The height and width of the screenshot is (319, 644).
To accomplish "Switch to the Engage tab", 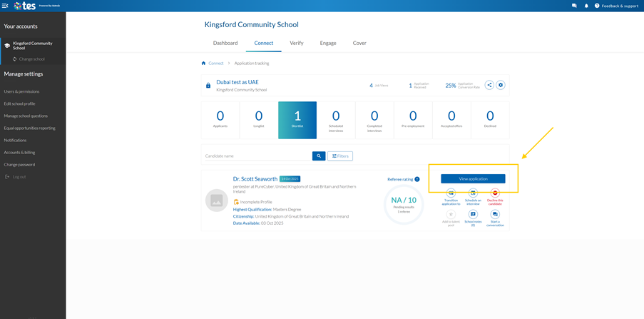I will click(x=328, y=43).
